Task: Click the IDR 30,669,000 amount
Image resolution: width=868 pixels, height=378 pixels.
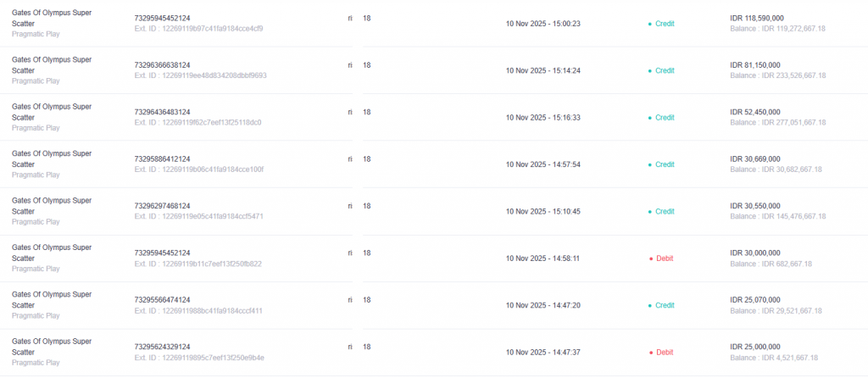Action: tap(754, 159)
